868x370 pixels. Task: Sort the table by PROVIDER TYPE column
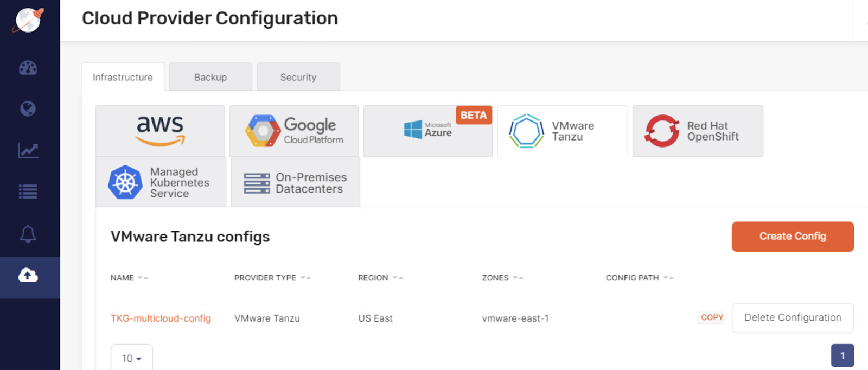click(x=272, y=278)
